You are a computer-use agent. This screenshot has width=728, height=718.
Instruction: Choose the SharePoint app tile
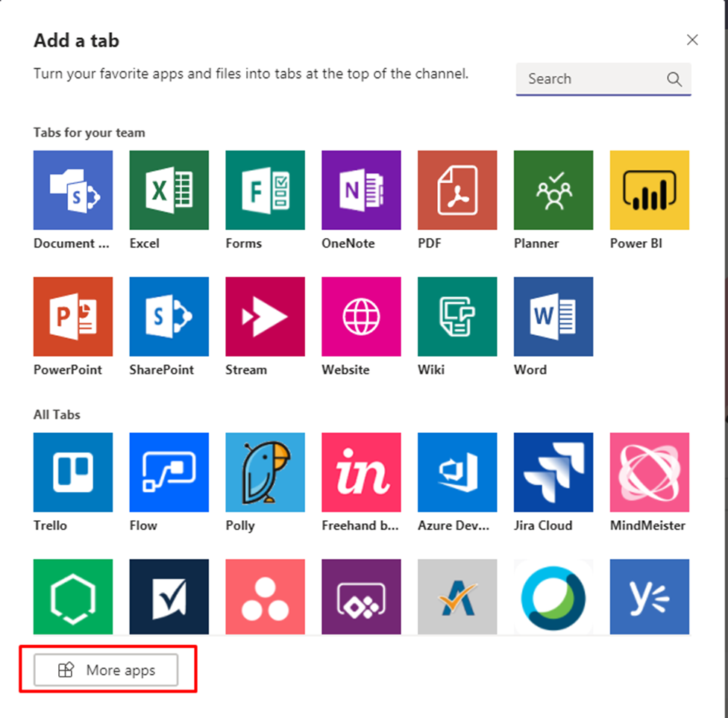click(169, 316)
